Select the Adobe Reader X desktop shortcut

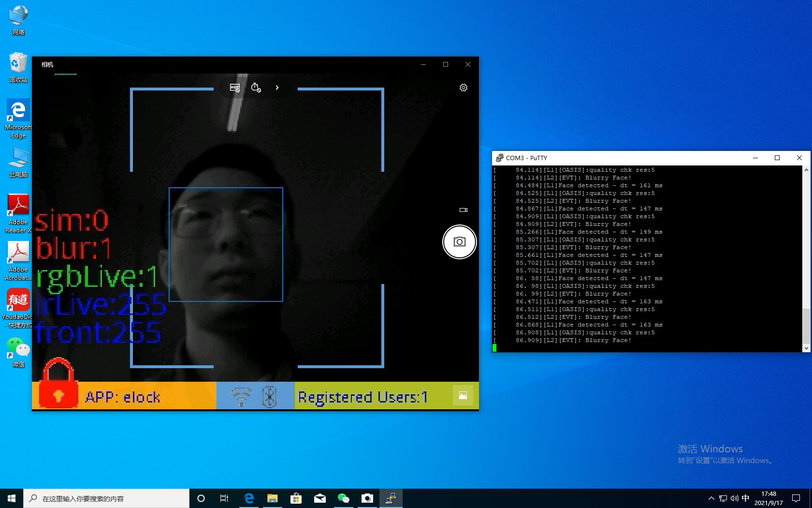18,214
